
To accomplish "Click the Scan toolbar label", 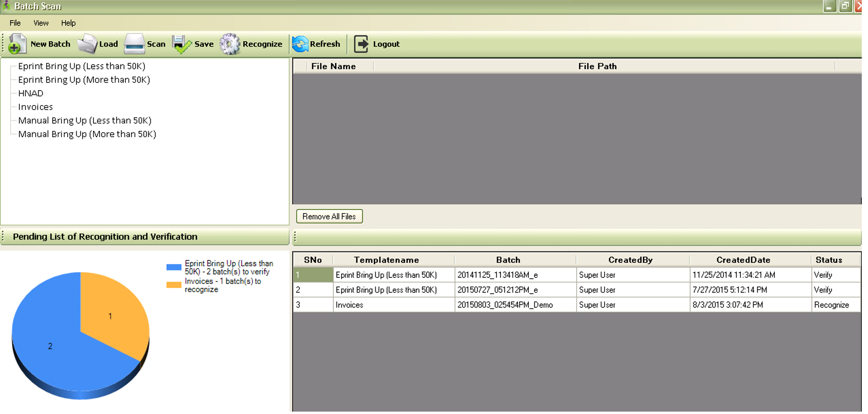I will click(x=156, y=44).
